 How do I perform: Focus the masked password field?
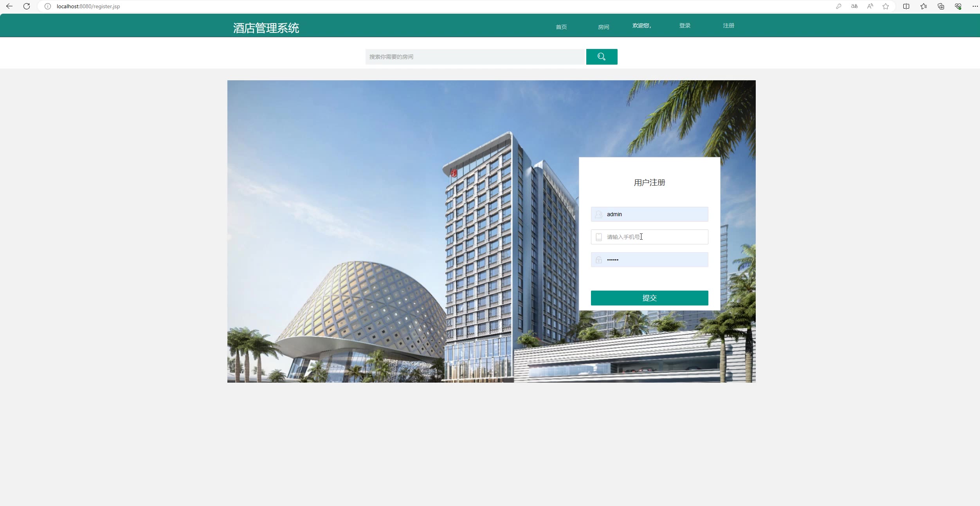[x=650, y=260]
